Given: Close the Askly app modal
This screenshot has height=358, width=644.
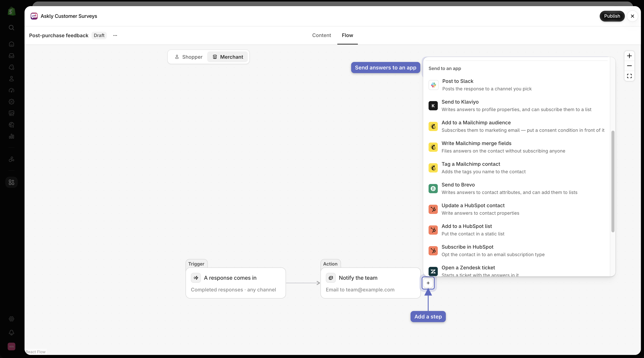Looking at the screenshot, I should point(632,16).
